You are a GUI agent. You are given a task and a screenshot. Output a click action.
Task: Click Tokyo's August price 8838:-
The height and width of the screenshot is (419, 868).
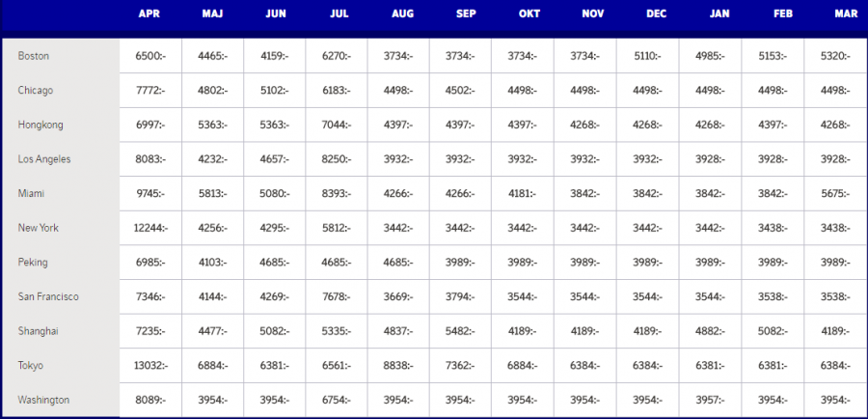[x=398, y=365]
